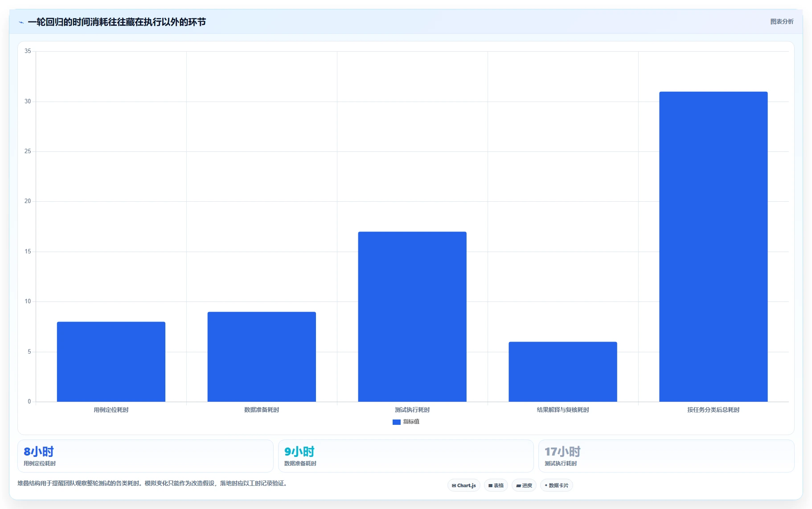Click the y-axis value 30
Screen dimensions: 812x509
click(28, 102)
